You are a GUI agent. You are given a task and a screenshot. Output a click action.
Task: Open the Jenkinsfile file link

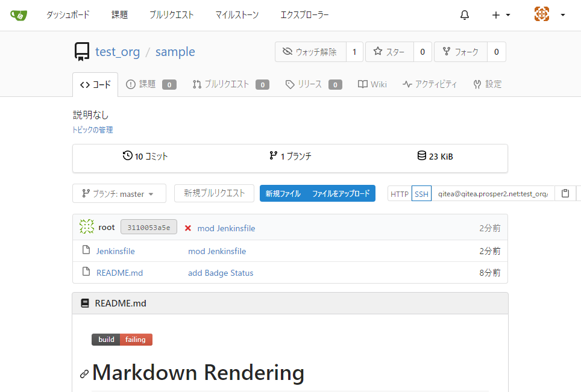click(x=115, y=251)
